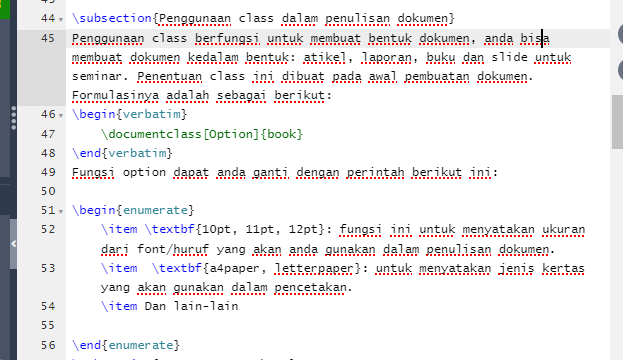
Task: Click the \textbf{10pt, 11pt, 12pt} text
Action: (234, 230)
